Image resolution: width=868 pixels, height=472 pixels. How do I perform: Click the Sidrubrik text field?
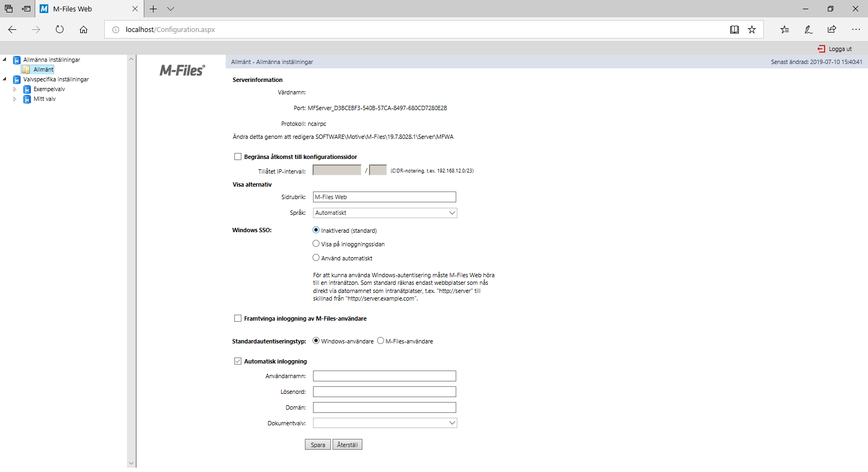pyautogui.click(x=385, y=197)
